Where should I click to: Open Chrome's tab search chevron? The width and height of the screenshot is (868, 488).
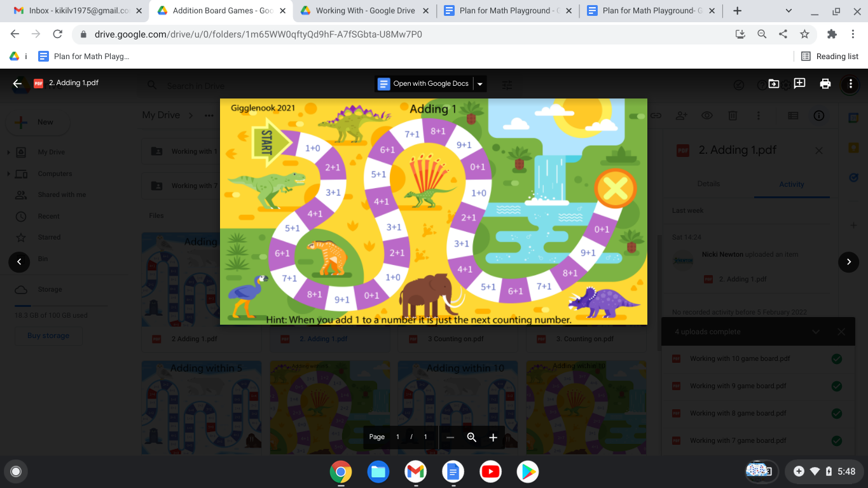[789, 11]
